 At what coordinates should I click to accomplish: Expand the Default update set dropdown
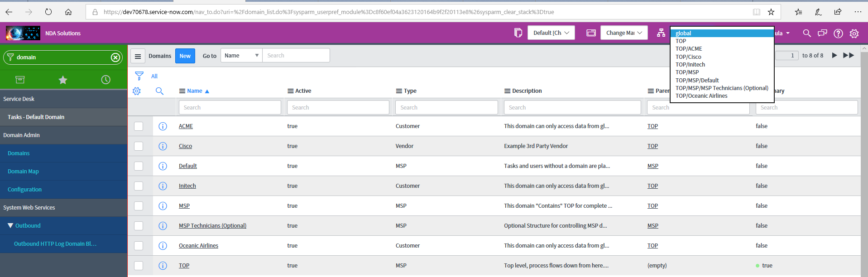click(551, 33)
